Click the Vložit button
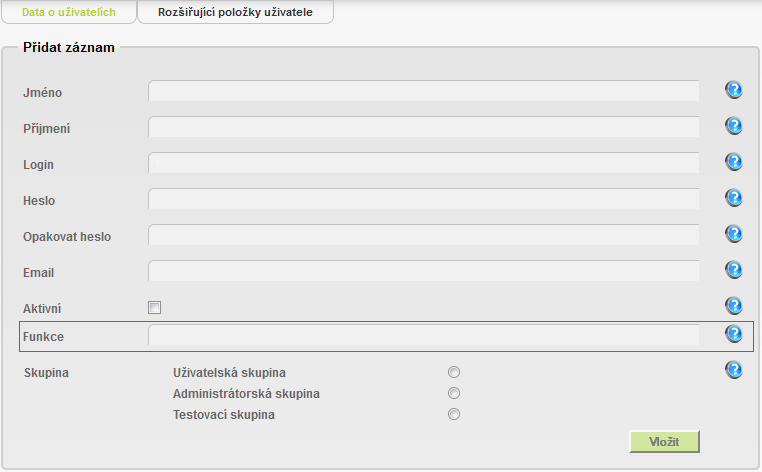762x472 pixels. pyautogui.click(x=664, y=441)
